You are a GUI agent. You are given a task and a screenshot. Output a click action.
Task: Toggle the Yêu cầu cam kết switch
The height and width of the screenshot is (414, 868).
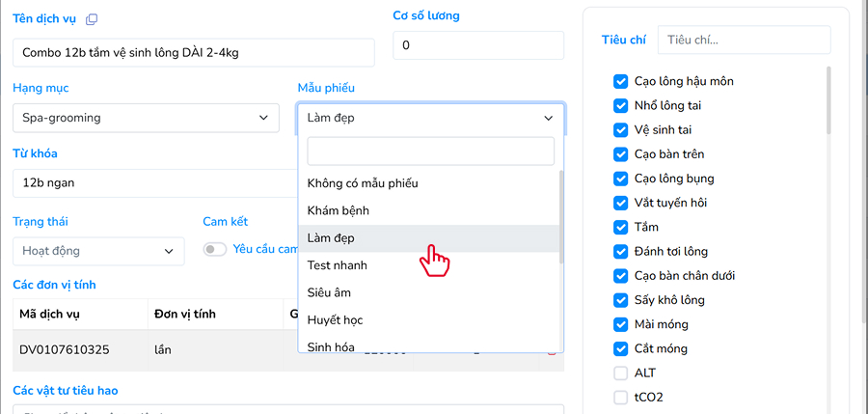click(215, 249)
